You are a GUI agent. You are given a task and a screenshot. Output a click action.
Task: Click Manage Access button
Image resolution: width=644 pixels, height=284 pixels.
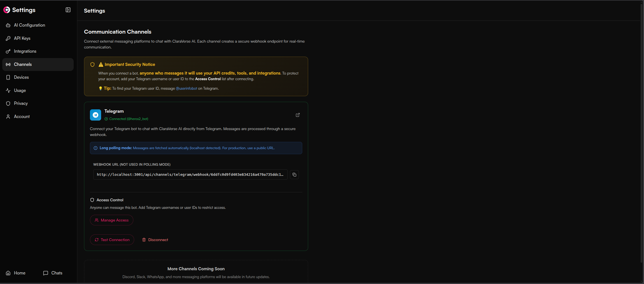click(x=111, y=220)
